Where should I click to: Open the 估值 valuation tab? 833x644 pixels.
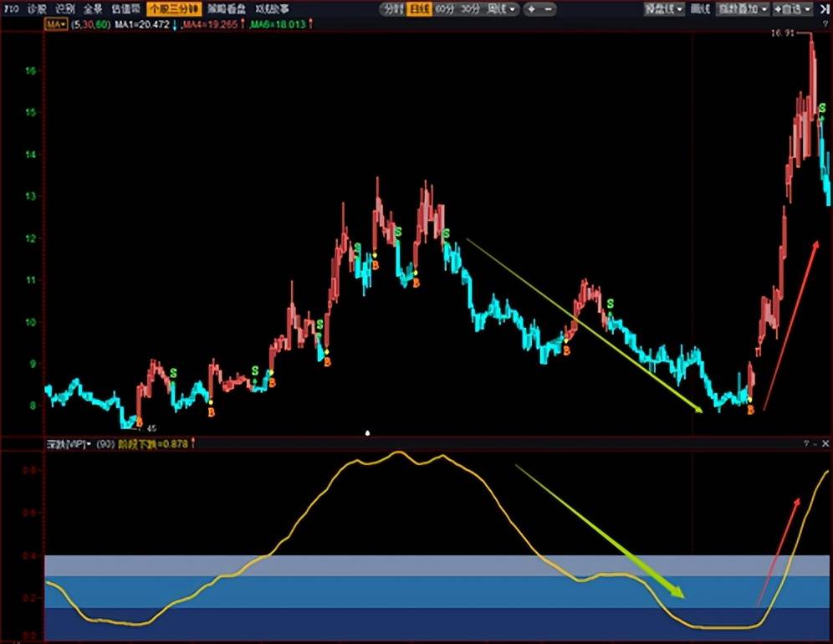[126, 9]
